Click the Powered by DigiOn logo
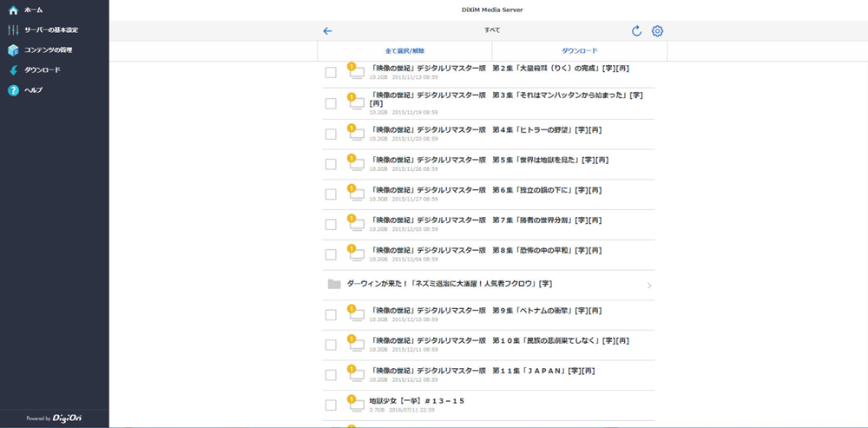This screenshot has width=868, height=428. tap(54, 418)
